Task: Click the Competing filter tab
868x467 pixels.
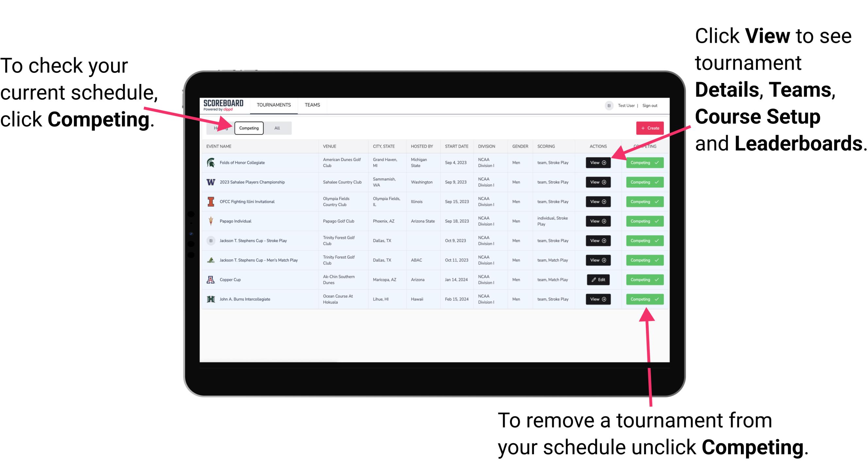Action: point(248,128)
